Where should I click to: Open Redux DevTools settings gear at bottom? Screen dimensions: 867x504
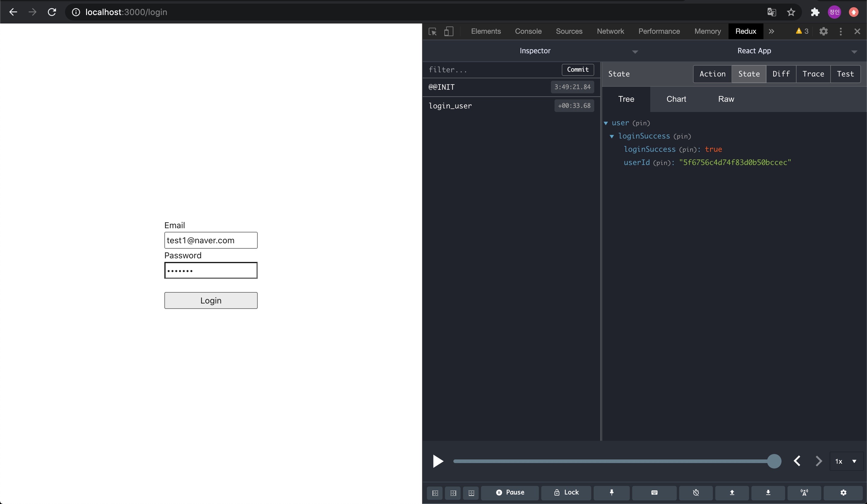click(843, 492)
